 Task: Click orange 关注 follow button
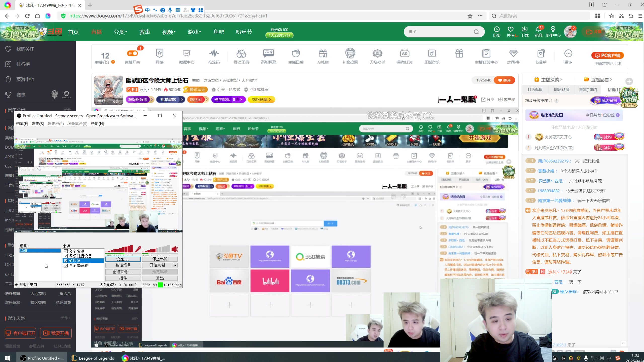(504, 80)
